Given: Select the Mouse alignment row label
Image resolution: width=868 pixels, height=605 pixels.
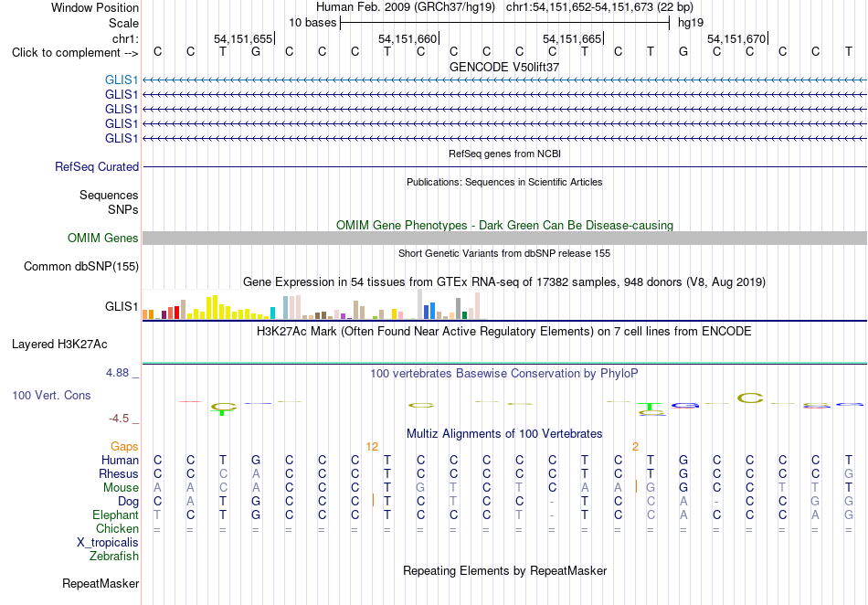Looking at the screenshot, I should point(121,488).
